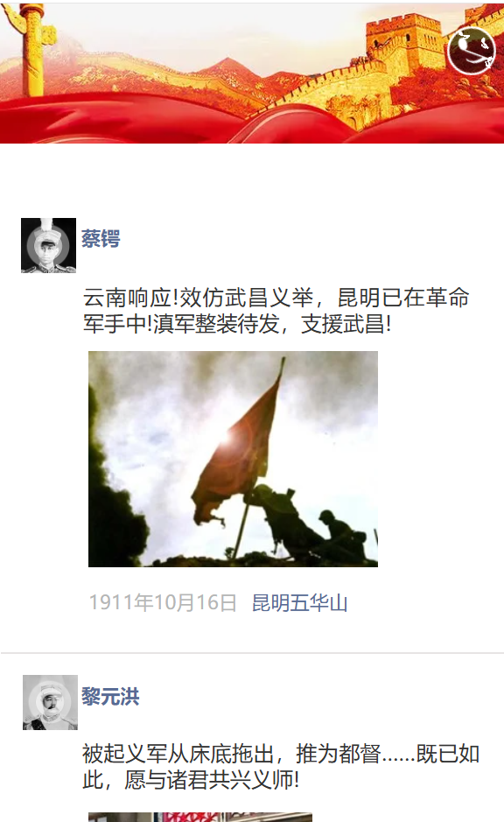Click the 黎元洪 username link
Image resolution: width=504 pixels, height=822 pixels.
(110, 697)
